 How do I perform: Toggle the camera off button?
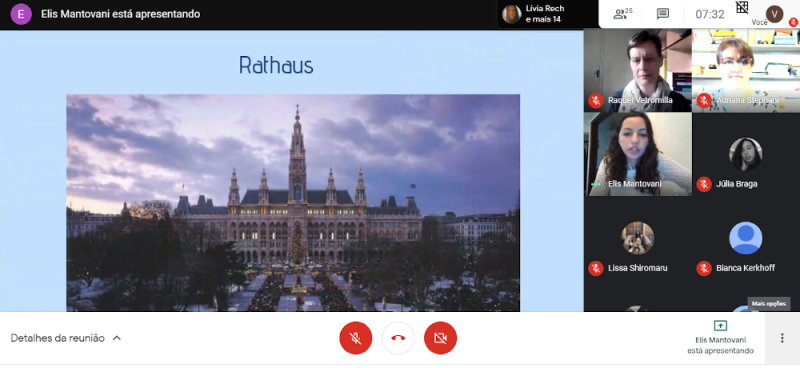(x=440, y=338)
